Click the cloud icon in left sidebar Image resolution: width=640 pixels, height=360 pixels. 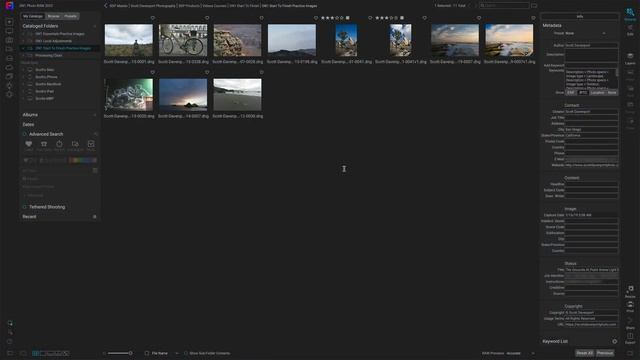click(x=9, y=67)
